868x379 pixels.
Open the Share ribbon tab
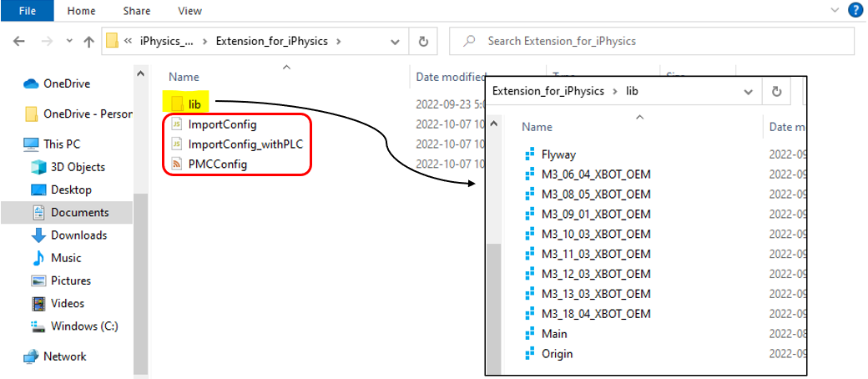[136, 11]
